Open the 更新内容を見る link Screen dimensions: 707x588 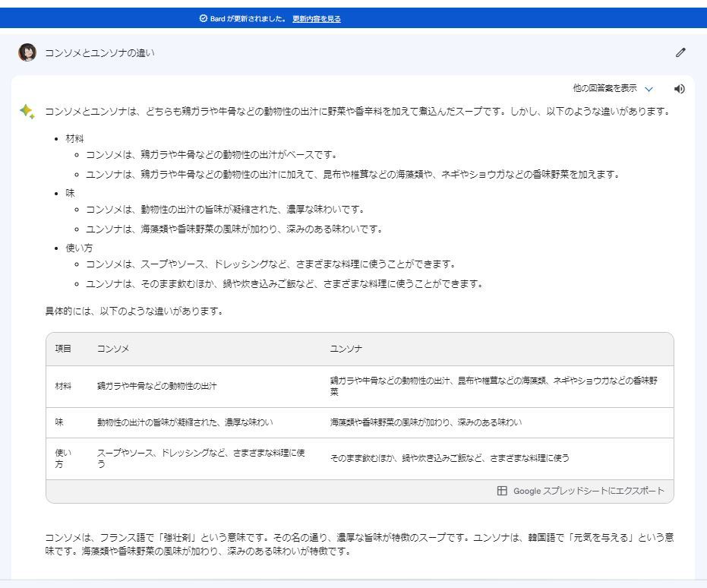(317, 19)
